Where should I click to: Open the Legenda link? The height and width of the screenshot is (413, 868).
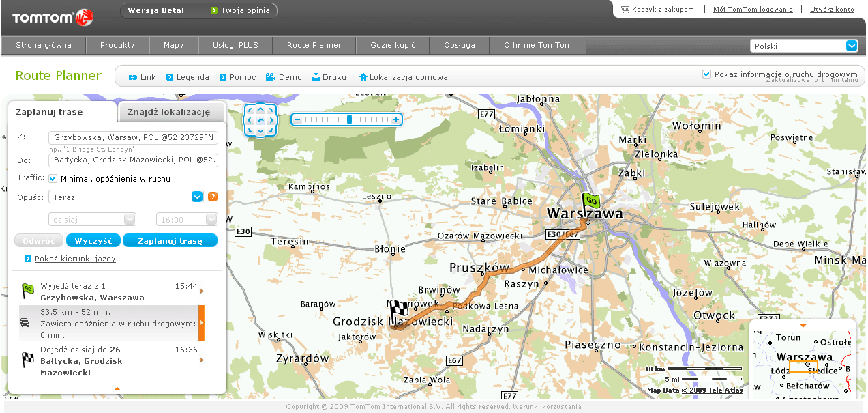(x=192, y=77)
